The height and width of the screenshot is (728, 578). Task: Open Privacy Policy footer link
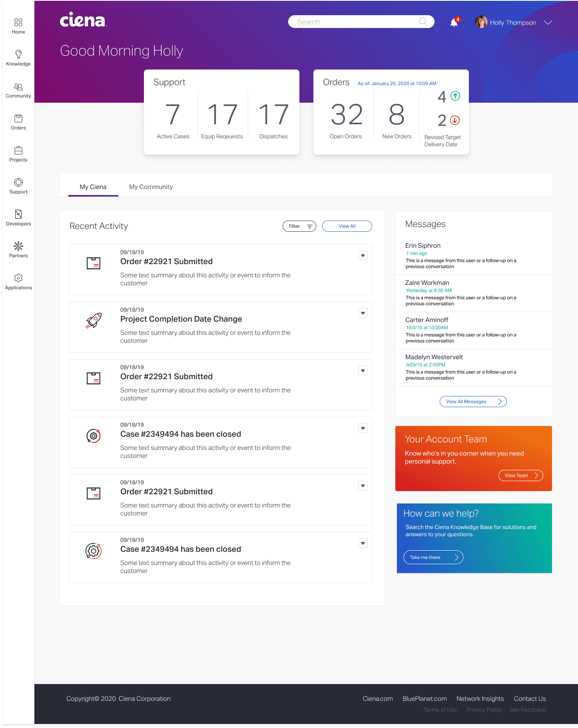(x=484, y=710)
